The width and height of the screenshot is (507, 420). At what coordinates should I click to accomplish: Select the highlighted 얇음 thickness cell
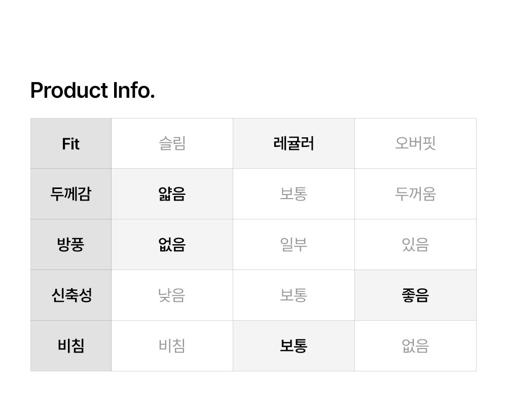pyautogui.click(x=172, y=194)
